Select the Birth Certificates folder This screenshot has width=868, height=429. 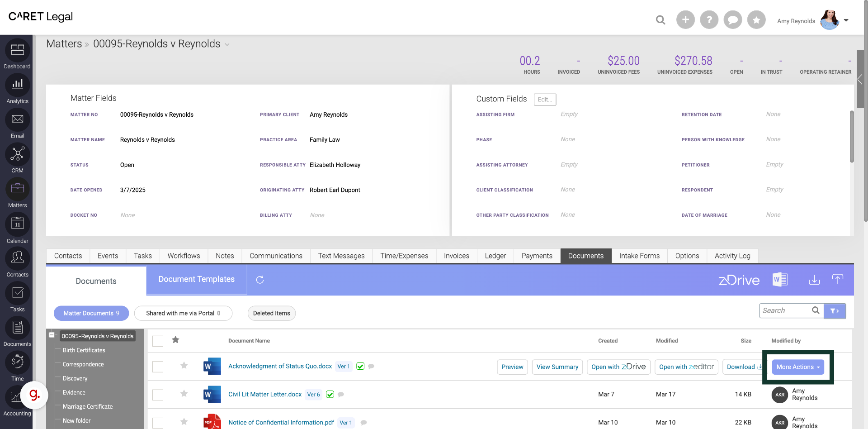84,350
